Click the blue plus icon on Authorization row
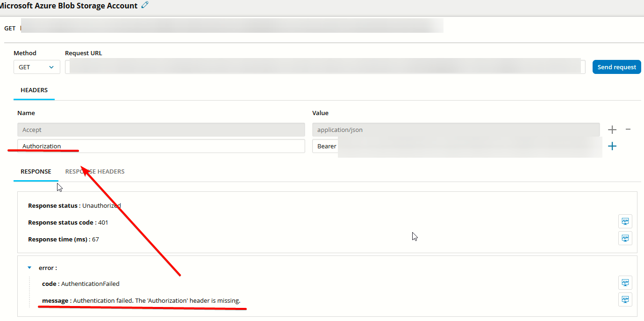This screenshot has width=644, height=321. coord(612,146)
